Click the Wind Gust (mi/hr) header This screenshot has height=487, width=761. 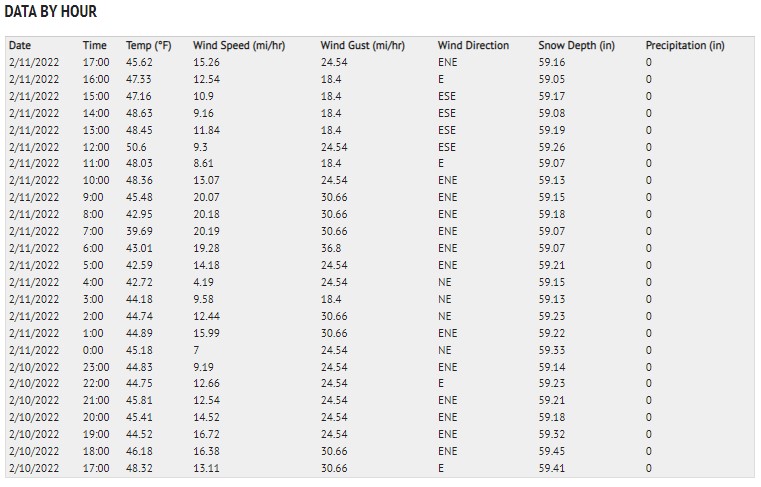tap(363, 46)
